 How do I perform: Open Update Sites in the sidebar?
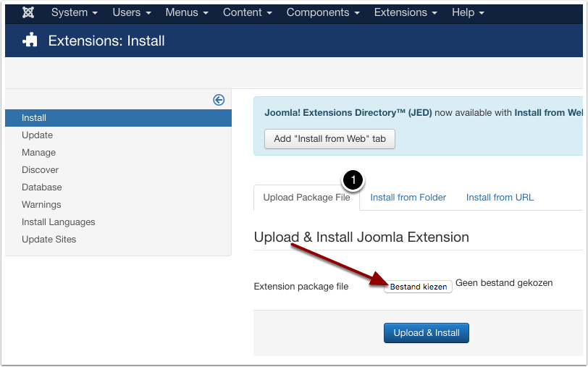(x=49, y=239)
